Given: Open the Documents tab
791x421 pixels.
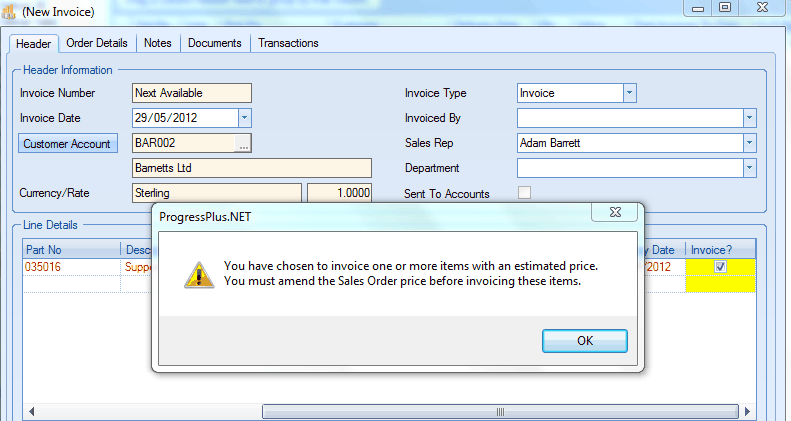Looking at the screenshot, I should click(215, 43).
